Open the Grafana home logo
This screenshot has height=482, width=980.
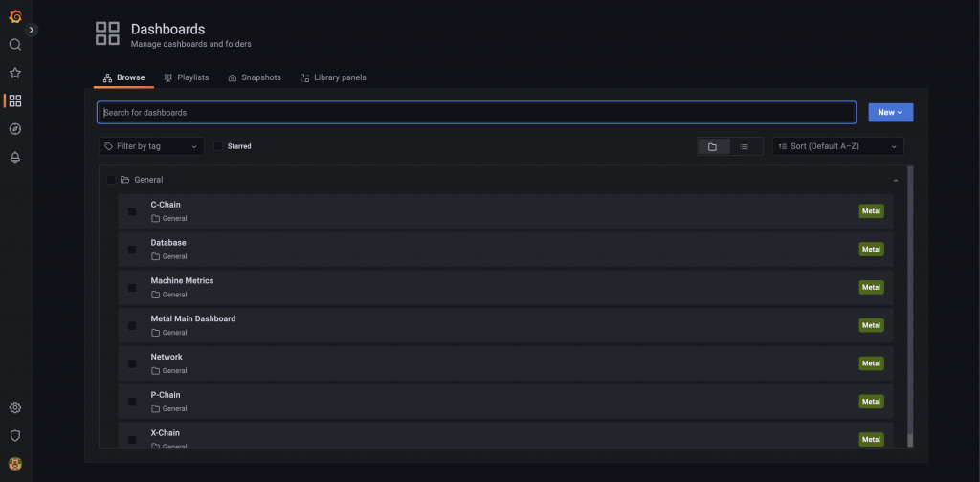(15, 17)
